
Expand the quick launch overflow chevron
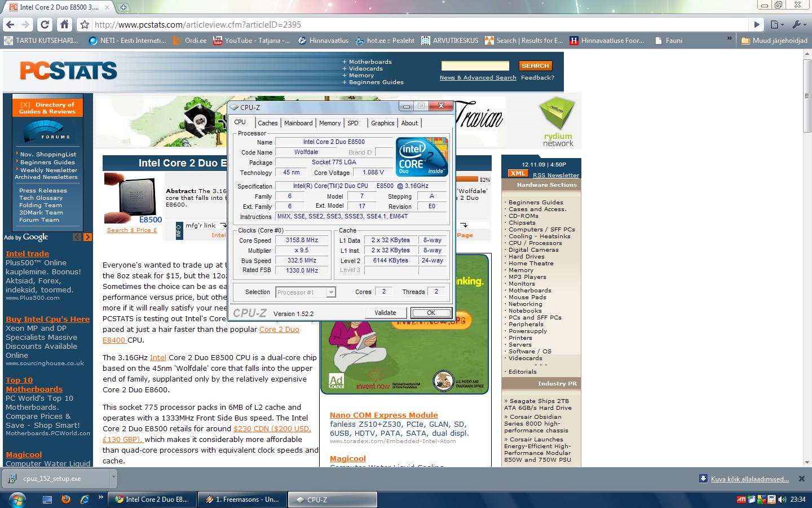(x=101, y=497)
